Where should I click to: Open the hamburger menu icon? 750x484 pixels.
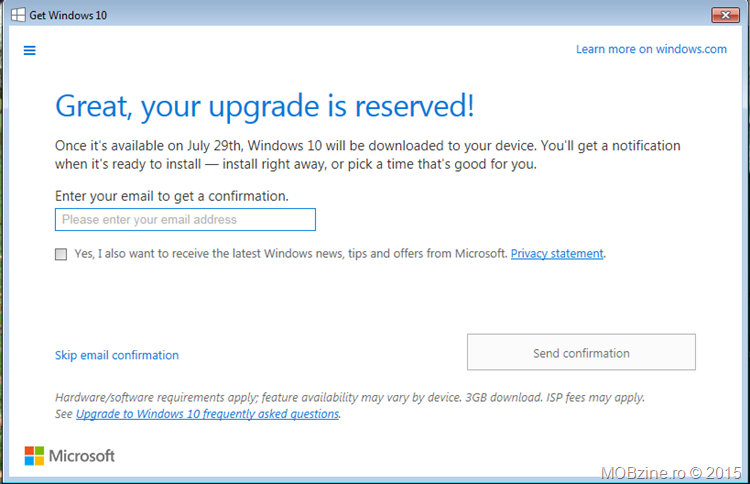click(30, 50)
